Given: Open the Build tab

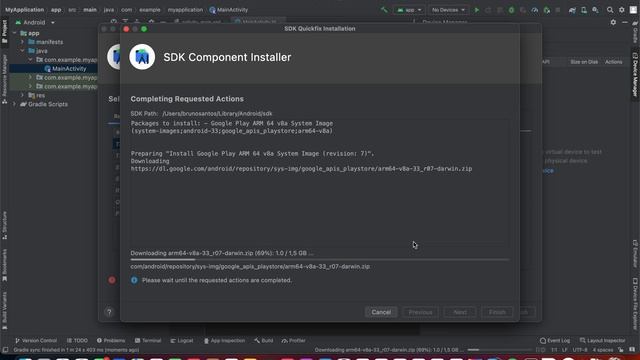Looking at the screenshot, I should point(263,340).
